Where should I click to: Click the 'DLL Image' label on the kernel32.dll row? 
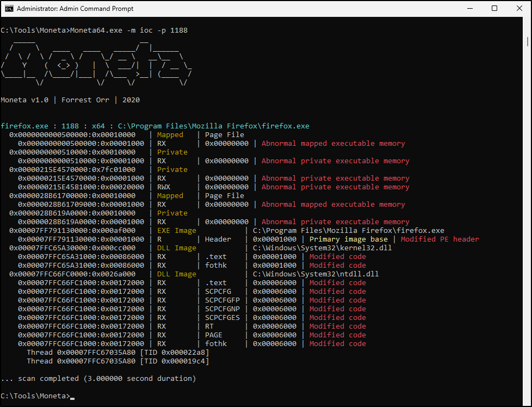tap(176, 248)
